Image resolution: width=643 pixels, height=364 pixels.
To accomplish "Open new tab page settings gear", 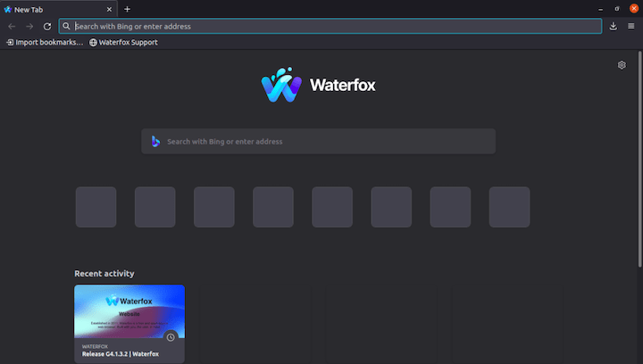I will [x=622, y=65].
